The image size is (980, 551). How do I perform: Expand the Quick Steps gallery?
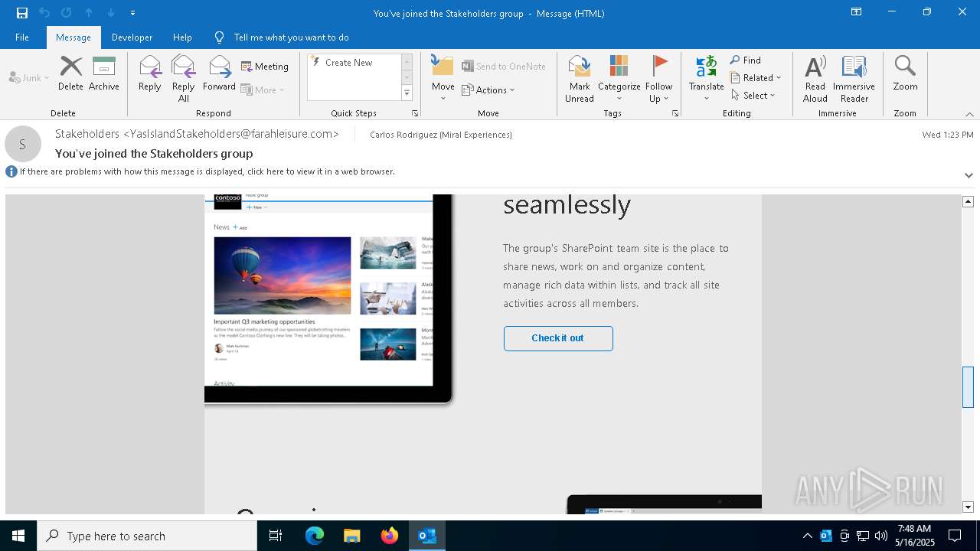click(x=407, y=93)
